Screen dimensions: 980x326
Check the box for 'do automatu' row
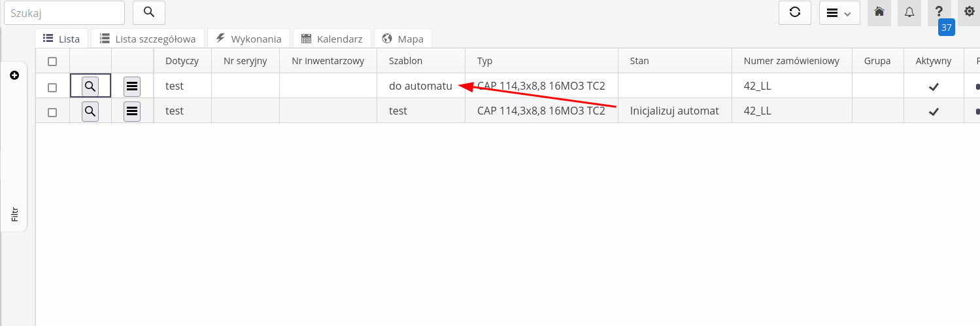(52, 87)
